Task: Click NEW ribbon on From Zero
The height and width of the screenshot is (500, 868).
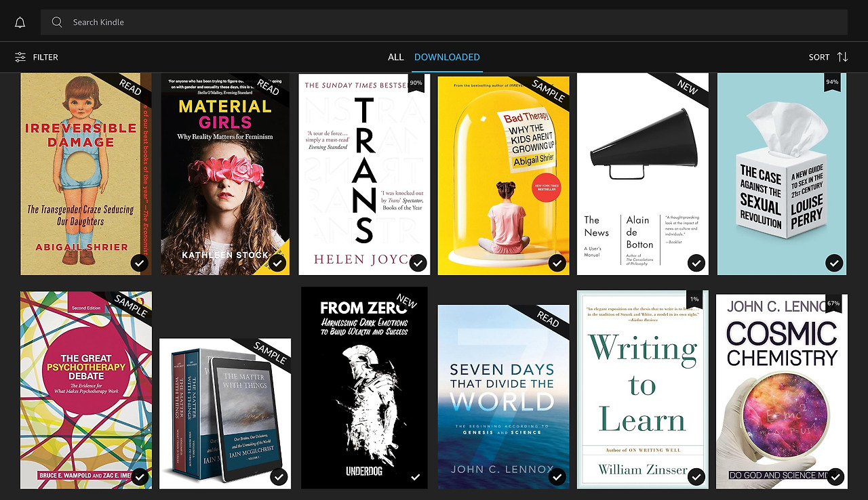Action: [x=407, y=302]
